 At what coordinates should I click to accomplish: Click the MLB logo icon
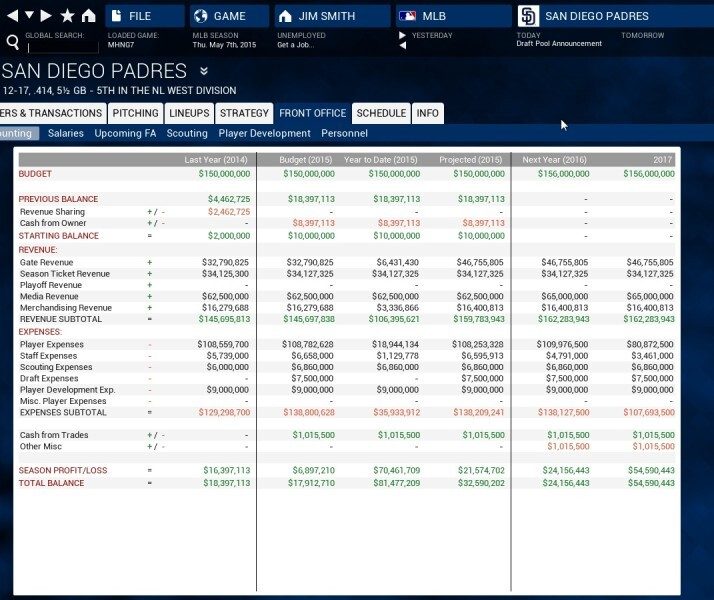(407, 16)
